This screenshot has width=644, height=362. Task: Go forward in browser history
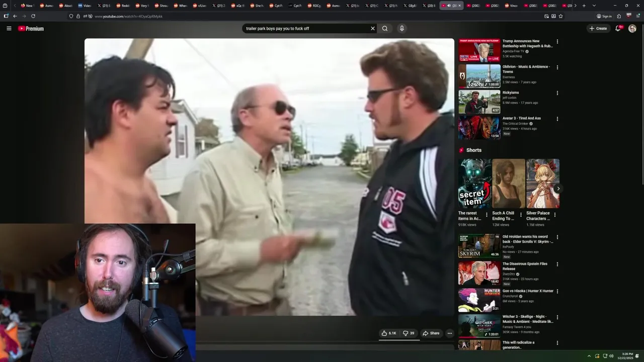[x=24, y=16]
